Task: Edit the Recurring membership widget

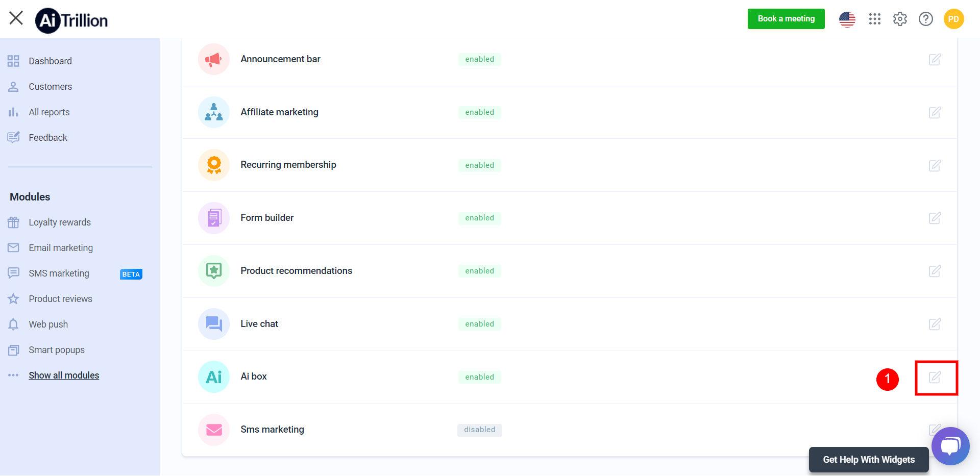Action: 935,165
